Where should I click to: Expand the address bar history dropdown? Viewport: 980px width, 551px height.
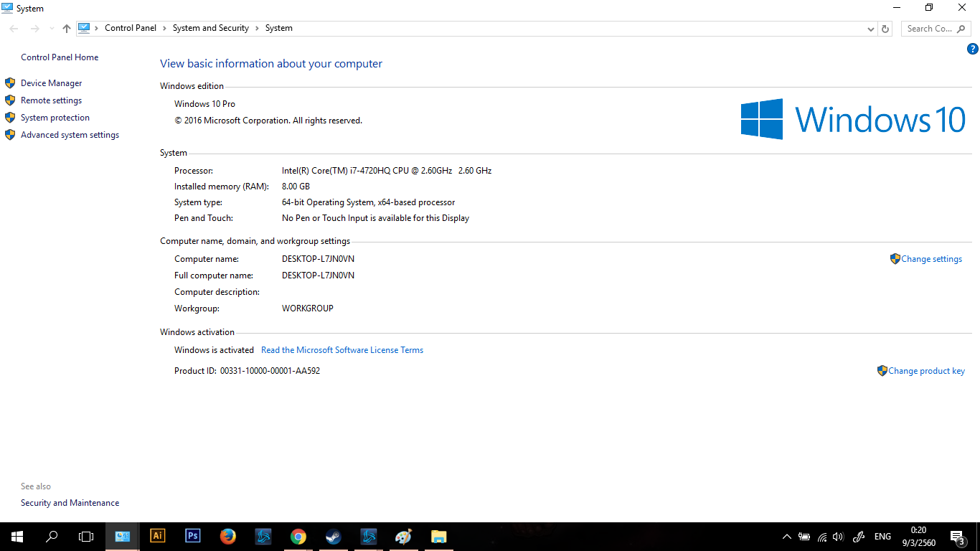(x=871, y=29)
